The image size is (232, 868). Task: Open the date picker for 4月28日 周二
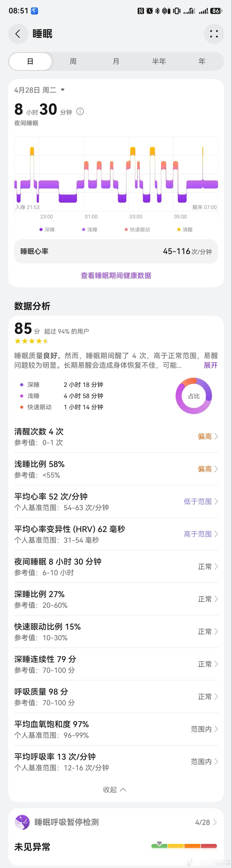(x=39, y=90)
